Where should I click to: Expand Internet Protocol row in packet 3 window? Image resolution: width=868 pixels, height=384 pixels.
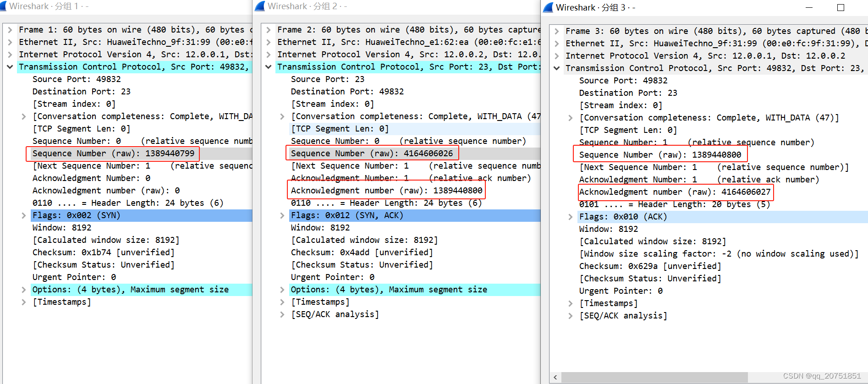coord(557,56)
